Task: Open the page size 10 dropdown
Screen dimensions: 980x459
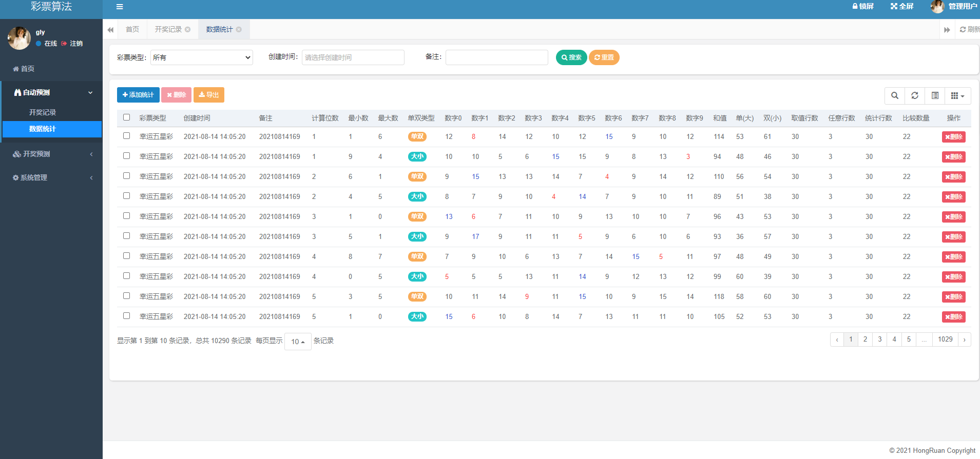Action: coord(298,342)
